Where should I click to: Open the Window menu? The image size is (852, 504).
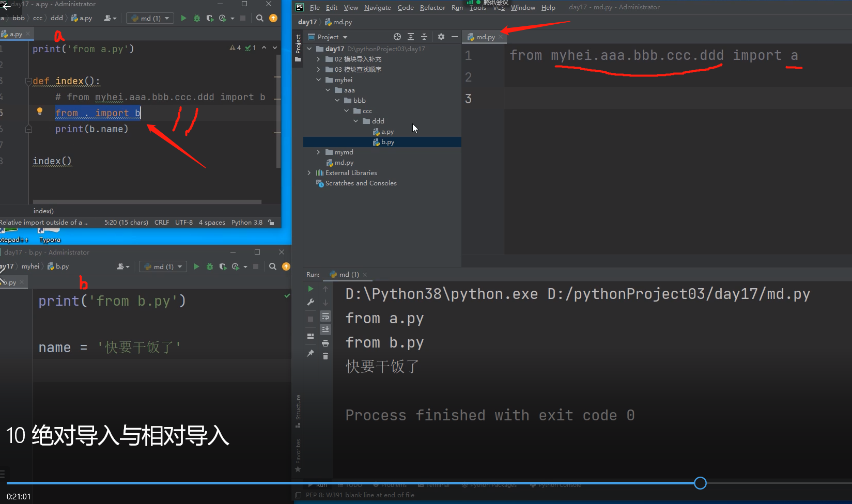pyautogui.click(x=523, y=8)
